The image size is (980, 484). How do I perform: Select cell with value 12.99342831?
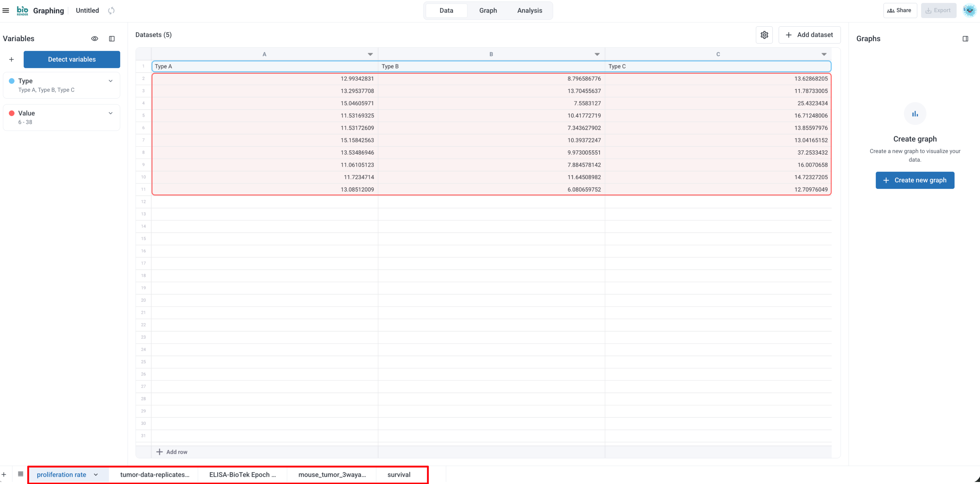pos(265,79)
